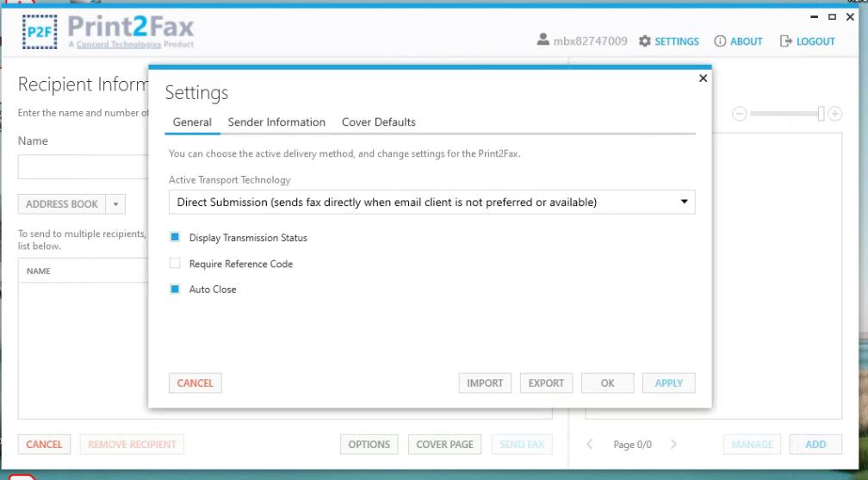Go to previous preview page arrow
Image resolution: width=868 pixels, height=480 pixels.
coord(590,444)
